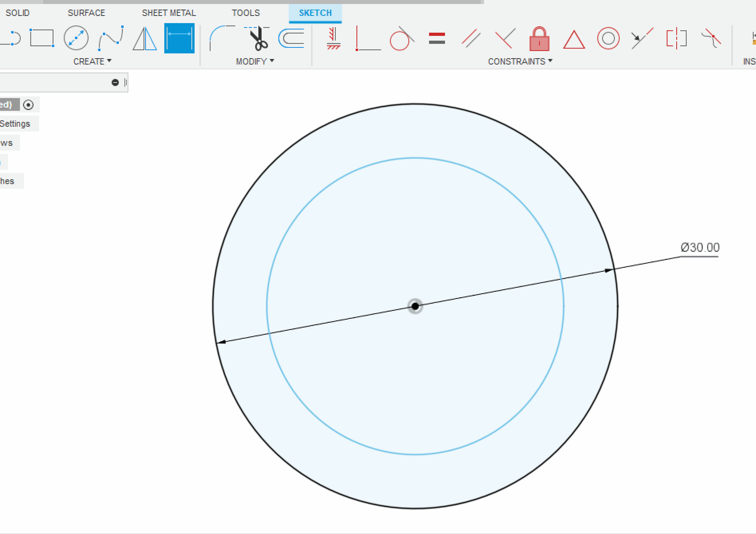
Task: Open the CREATE dropdown menu
Action: click(x=92, y=61)
